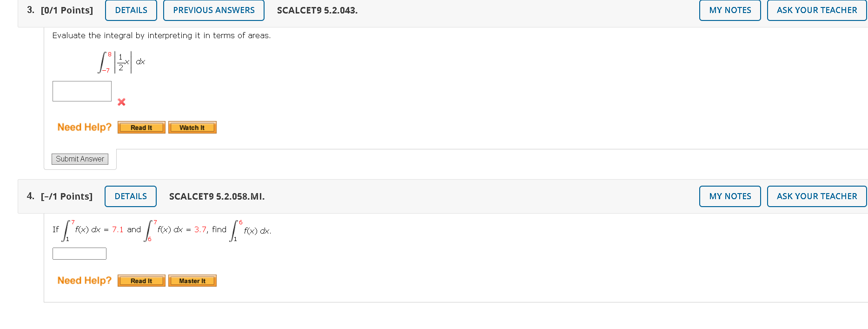Screen dimensions: 868x329
Task: Select the answer input box for problem 4
Action: click(79, 254)
